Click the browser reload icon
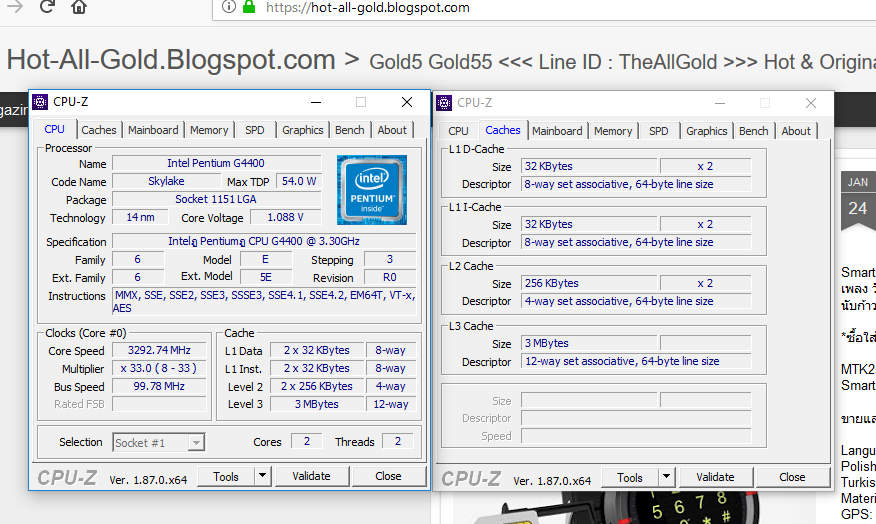Screen dimensions: 876x524 pos(47,7)
